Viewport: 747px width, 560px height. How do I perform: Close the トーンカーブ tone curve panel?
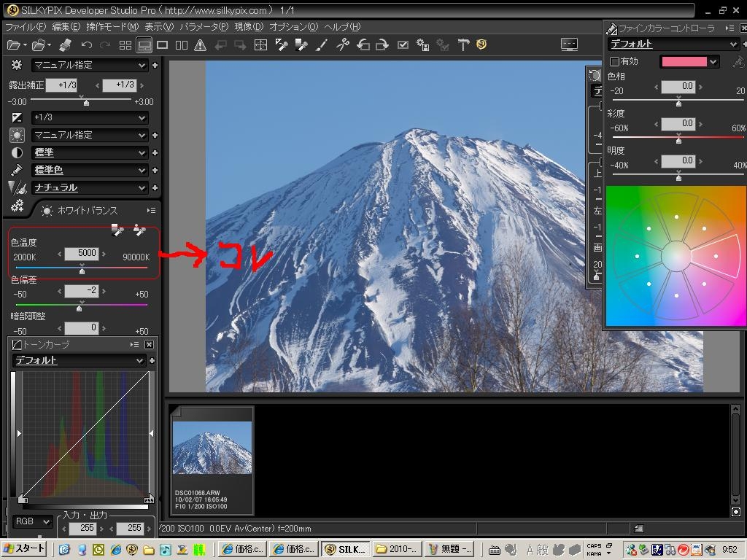tap(149, 344)
